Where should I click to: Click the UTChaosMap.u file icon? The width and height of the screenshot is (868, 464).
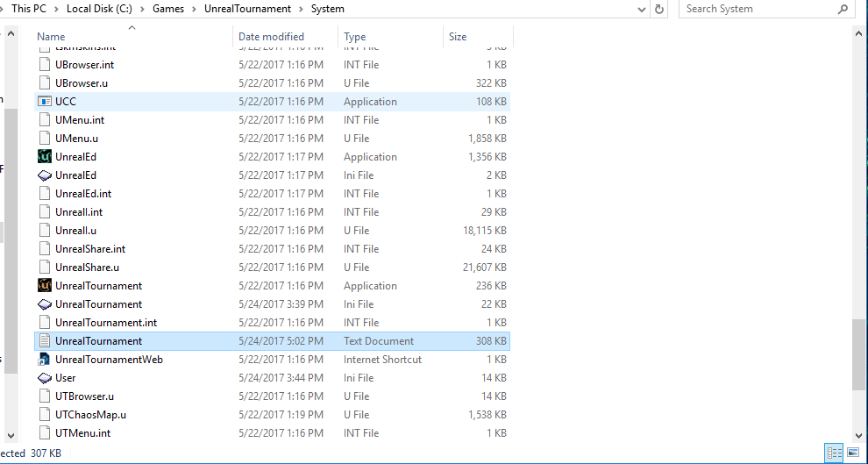[45, 415]
